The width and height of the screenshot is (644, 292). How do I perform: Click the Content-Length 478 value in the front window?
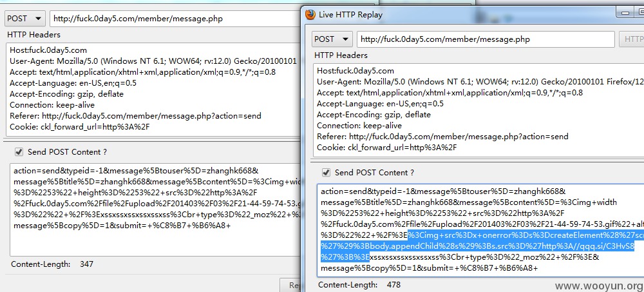click(x=393, y=285)
